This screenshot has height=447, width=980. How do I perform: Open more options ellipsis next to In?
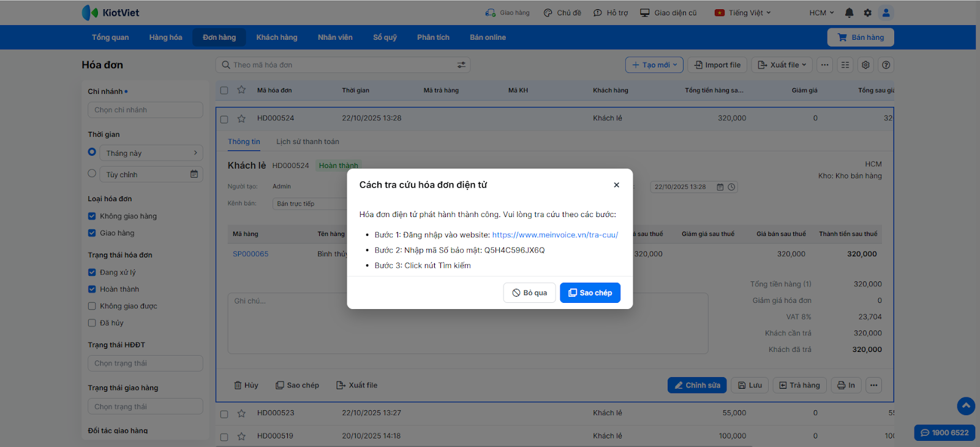[873, 385]
